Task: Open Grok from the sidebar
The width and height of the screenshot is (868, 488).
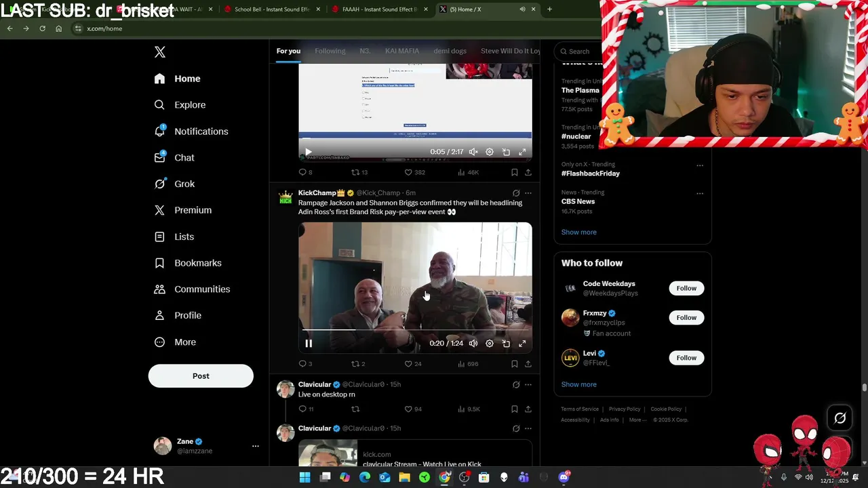Action: point(174,184)
